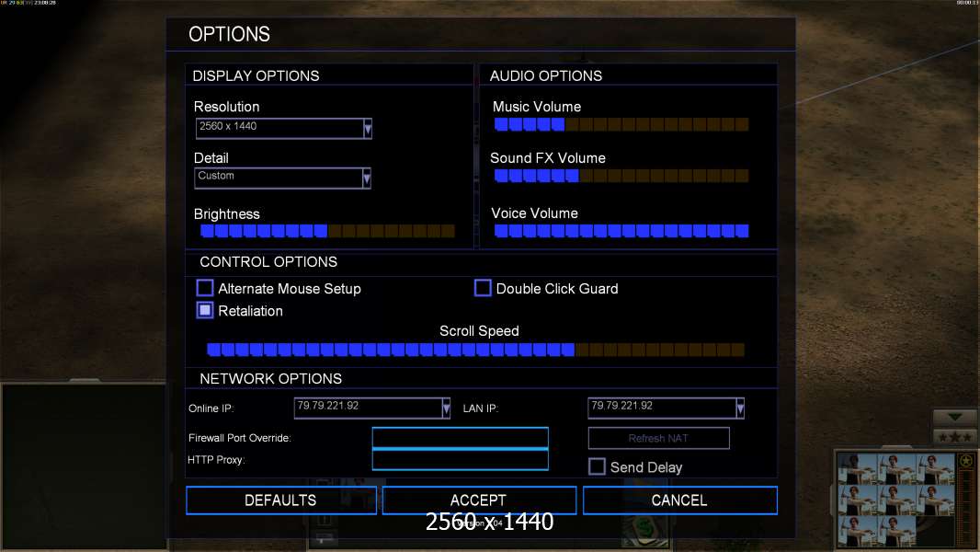Click the Music Volume slider bar
Screen dimensions: 980x552
[x=621, y=124]
